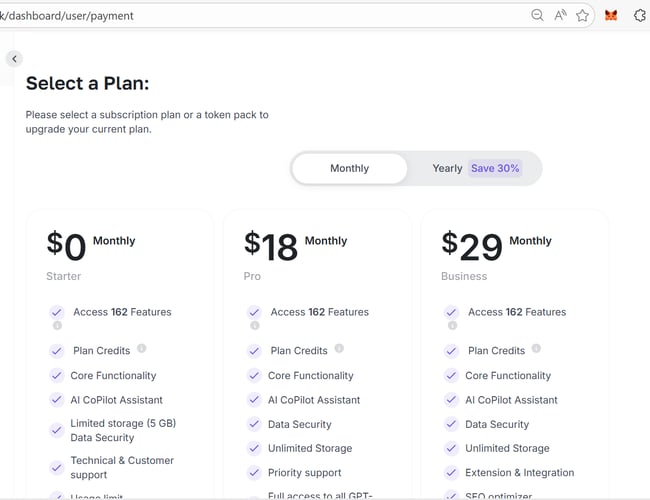The width and height of the screenshot is (650, 500).
Task: Click the Save 30% badge
Action: (495, 168)
